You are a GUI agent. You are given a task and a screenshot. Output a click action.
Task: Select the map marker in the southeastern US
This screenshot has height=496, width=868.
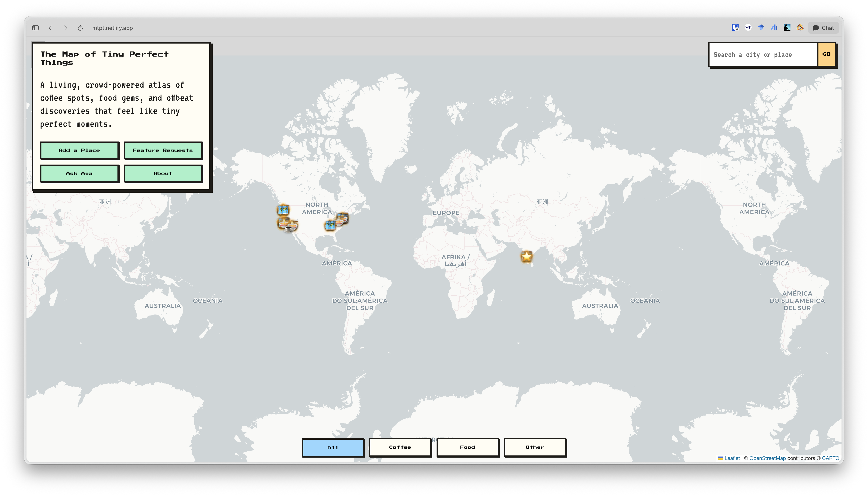pyautogui.click(x=330, y=225)
